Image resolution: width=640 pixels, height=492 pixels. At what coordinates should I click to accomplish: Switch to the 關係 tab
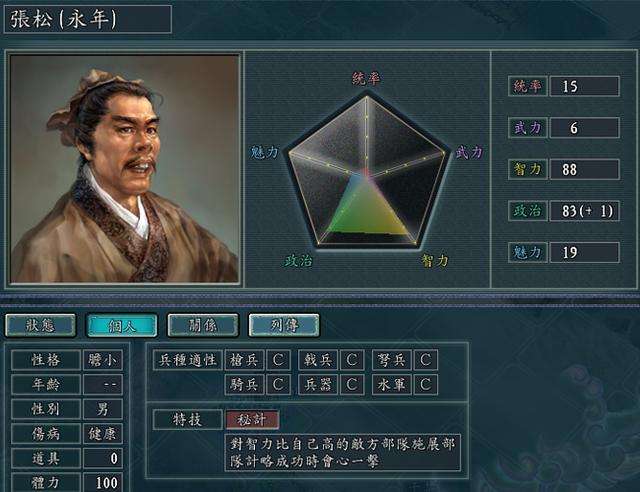point(203,325)
